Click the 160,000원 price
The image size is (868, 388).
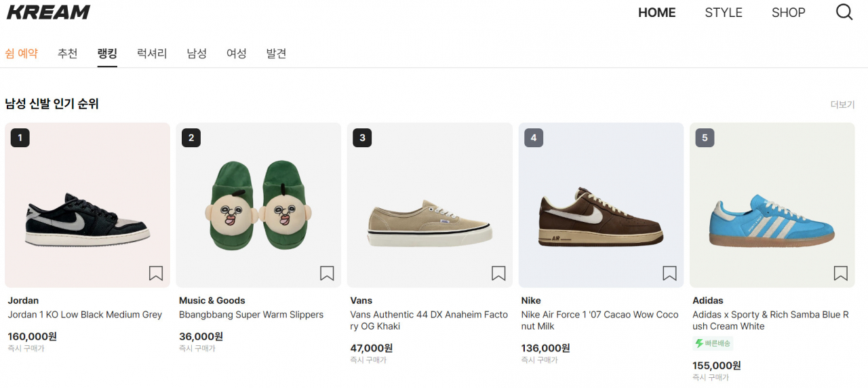(x=33, y=336)
